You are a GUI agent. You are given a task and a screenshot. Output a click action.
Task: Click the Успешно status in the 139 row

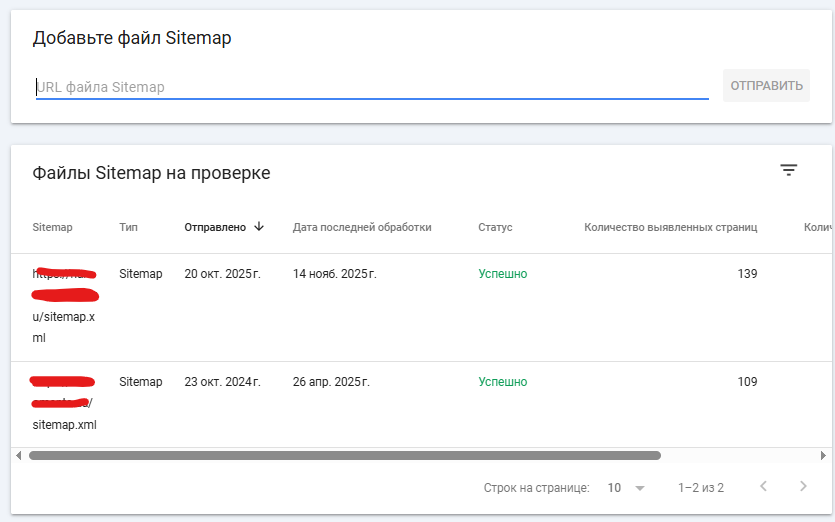503,274
